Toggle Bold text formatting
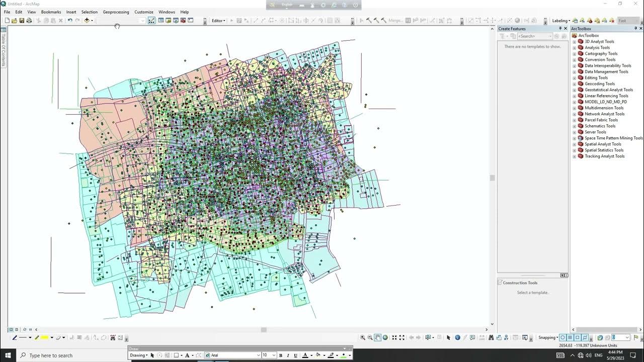The width and height of the screenshot is (644, 362). tap(281, 355)
